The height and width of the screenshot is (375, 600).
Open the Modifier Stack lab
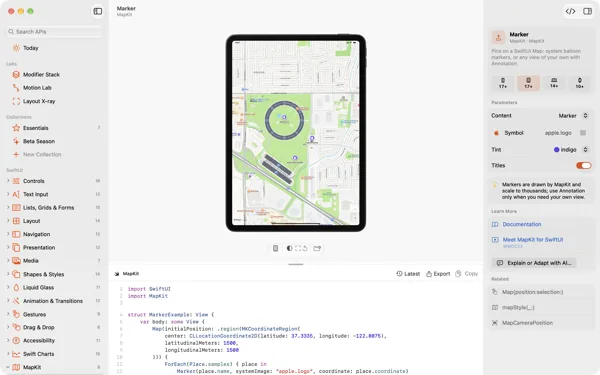point(41,74)
